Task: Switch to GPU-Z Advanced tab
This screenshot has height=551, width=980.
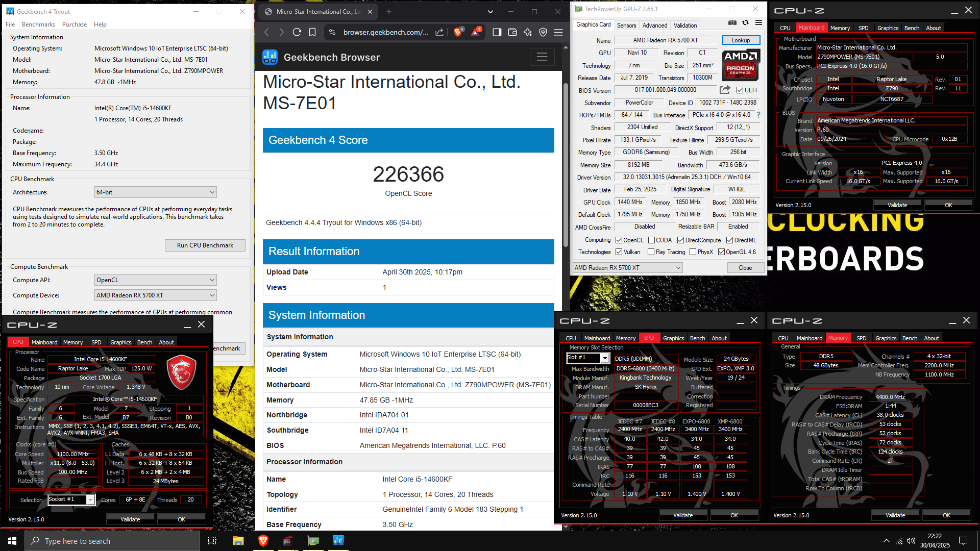Action: pyautogui.click(x=655, y=26)
